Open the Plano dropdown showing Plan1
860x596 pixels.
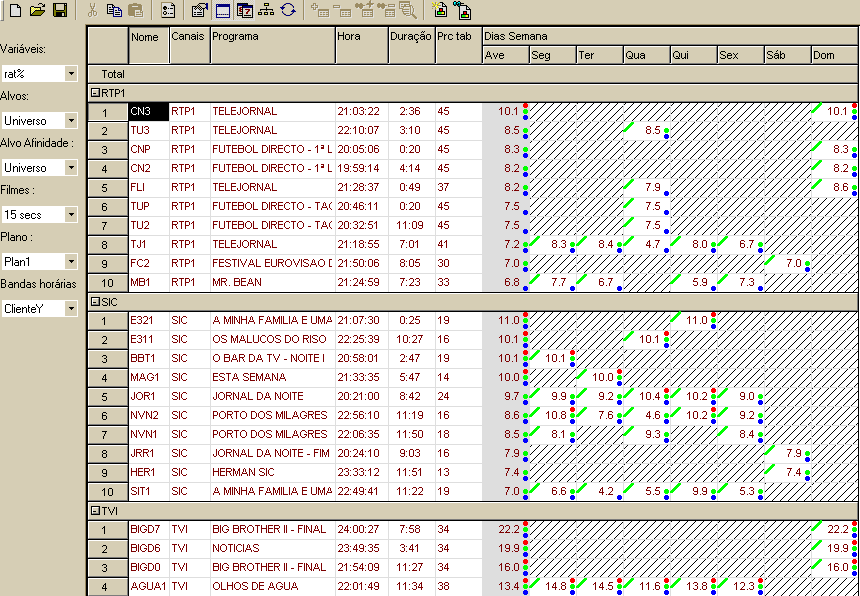(x=71, y=262)
